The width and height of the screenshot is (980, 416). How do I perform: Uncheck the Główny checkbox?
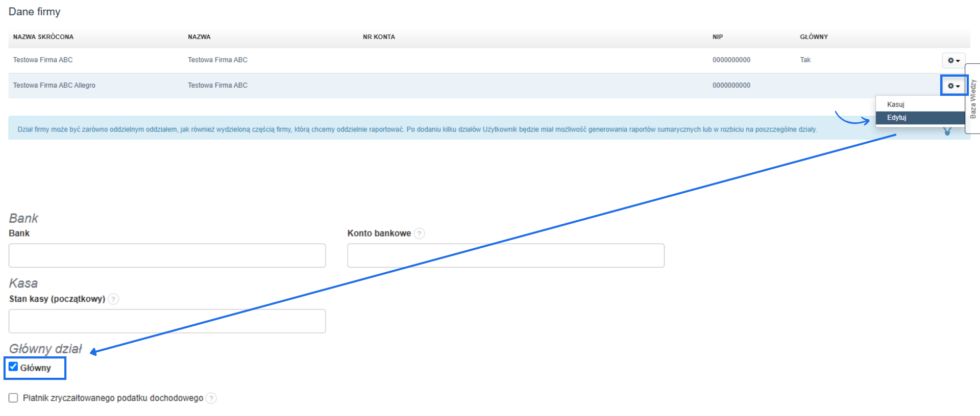click(13, 367)
